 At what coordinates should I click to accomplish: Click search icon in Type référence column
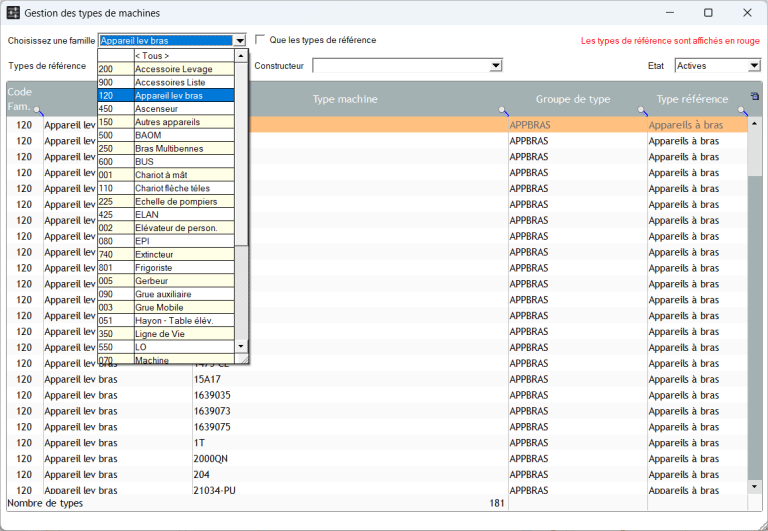(x=743, y=111)
